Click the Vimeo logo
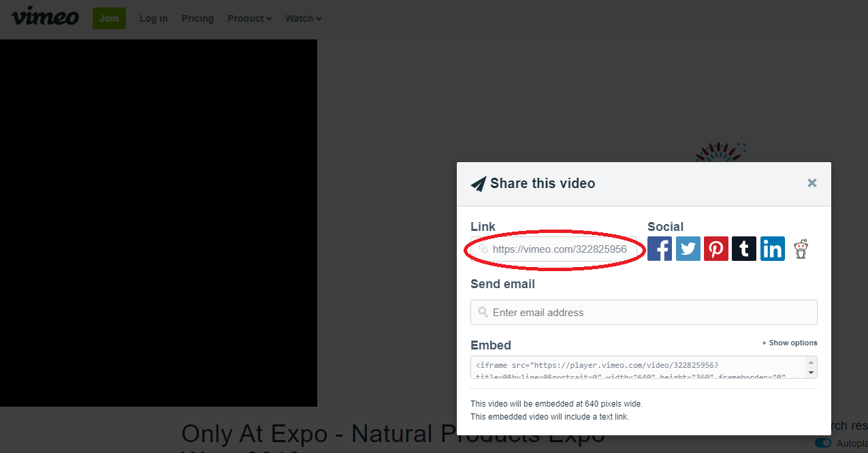The height and width of the screenshot is (453, 868). (x=45, y=16)
